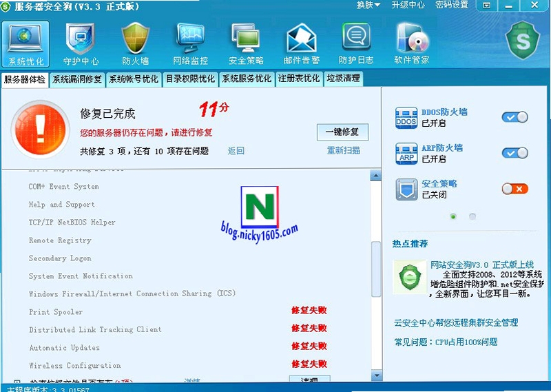The height and width of the screenshot is (392, 551).
Task: Click the green S shield logo
Action: coord(523,40)
